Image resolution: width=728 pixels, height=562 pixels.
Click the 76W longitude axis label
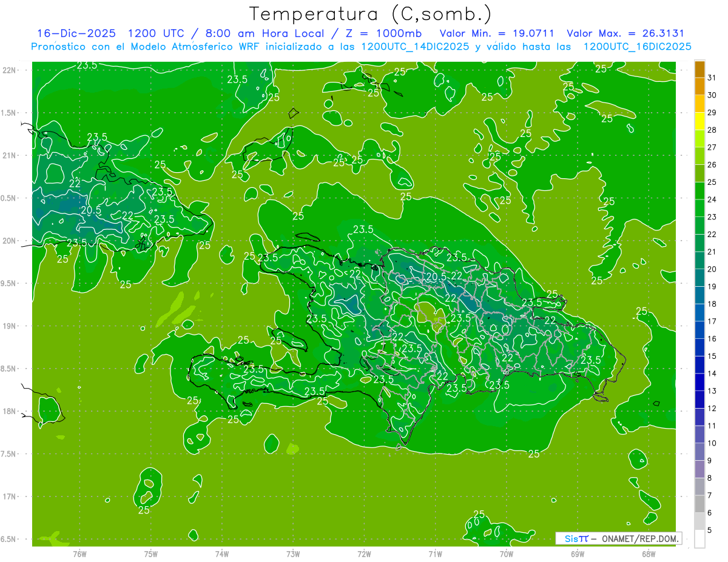click(x=79, y=554)
